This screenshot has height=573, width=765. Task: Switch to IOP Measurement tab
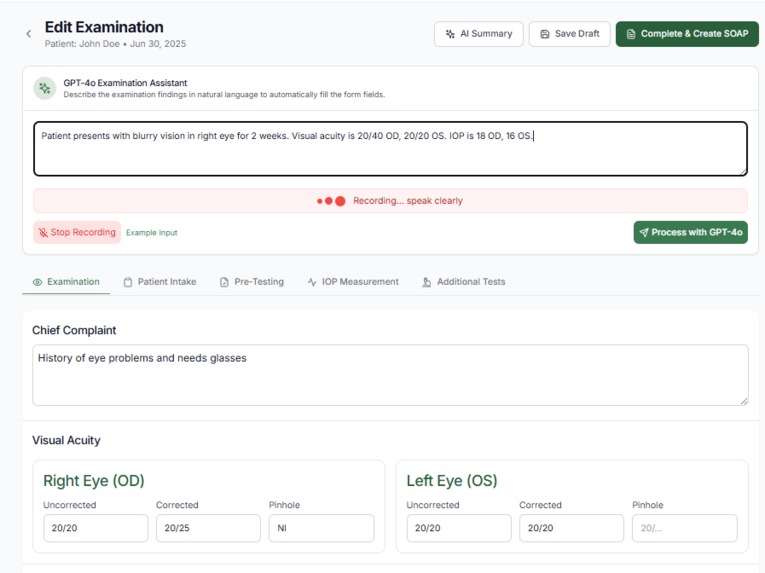point(353,282)
